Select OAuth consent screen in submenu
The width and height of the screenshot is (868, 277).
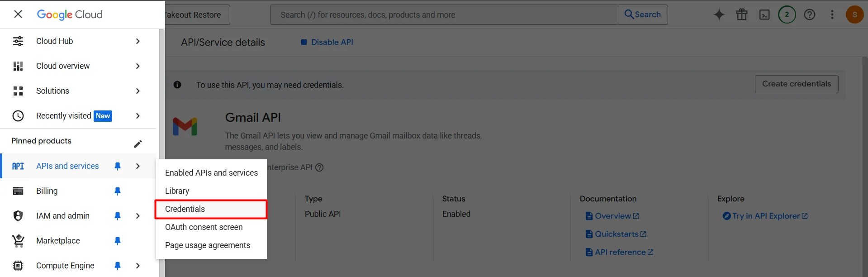tap(211, 227)
